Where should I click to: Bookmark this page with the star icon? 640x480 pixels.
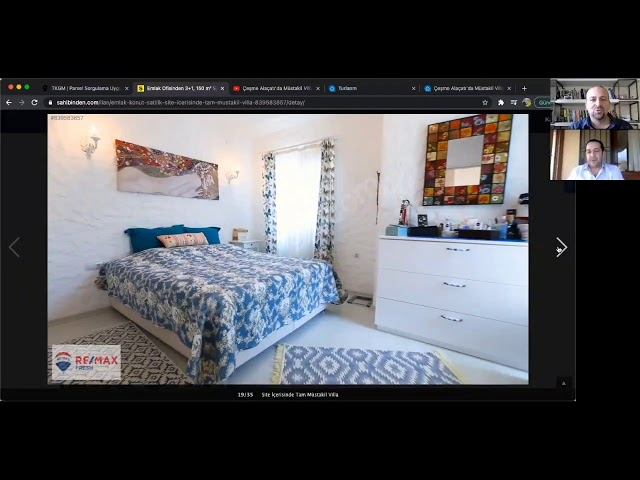[x=485, y=102]
